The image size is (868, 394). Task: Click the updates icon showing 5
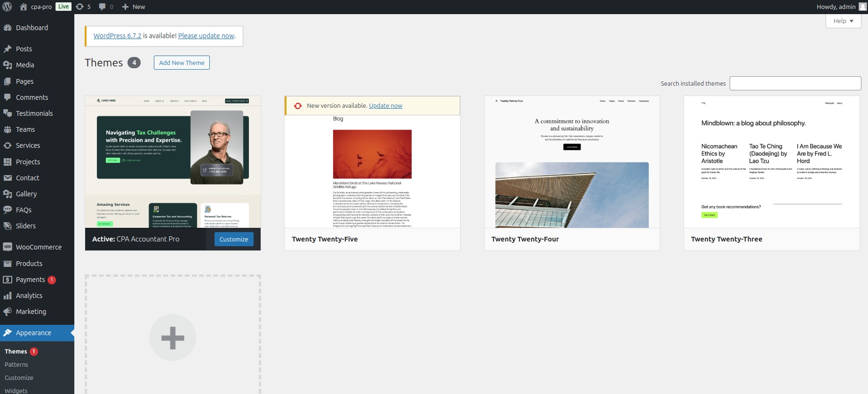click(x=80, y=7)
